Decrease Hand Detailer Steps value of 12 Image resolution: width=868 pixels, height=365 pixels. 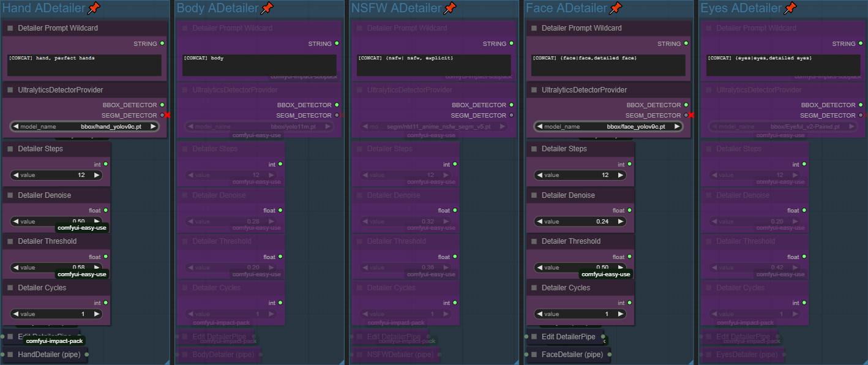click(16, 175)
